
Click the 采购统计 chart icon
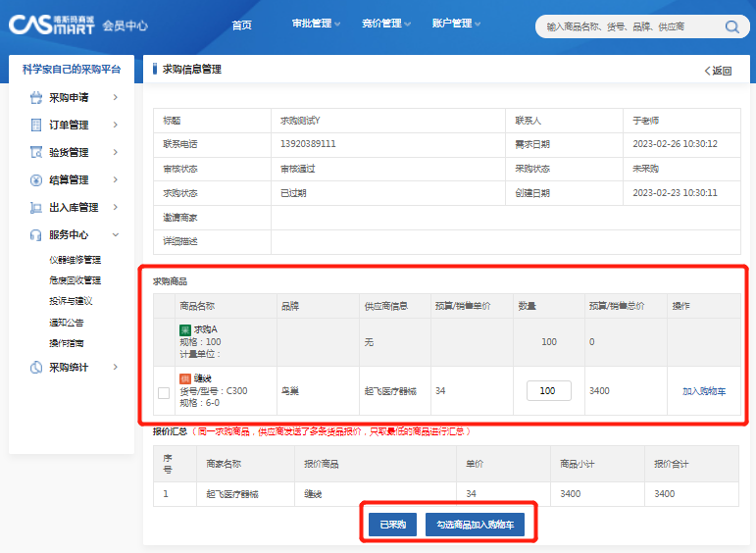[35, 368]
